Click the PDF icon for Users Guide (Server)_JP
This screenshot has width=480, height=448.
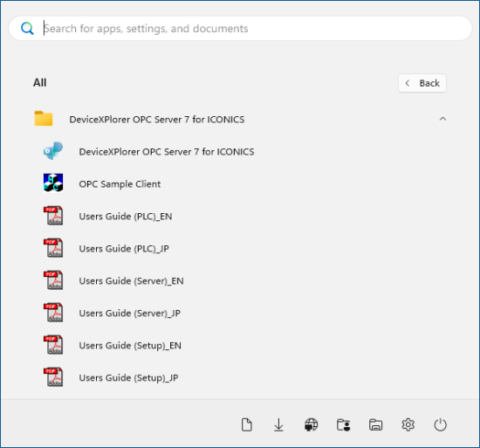53,313
